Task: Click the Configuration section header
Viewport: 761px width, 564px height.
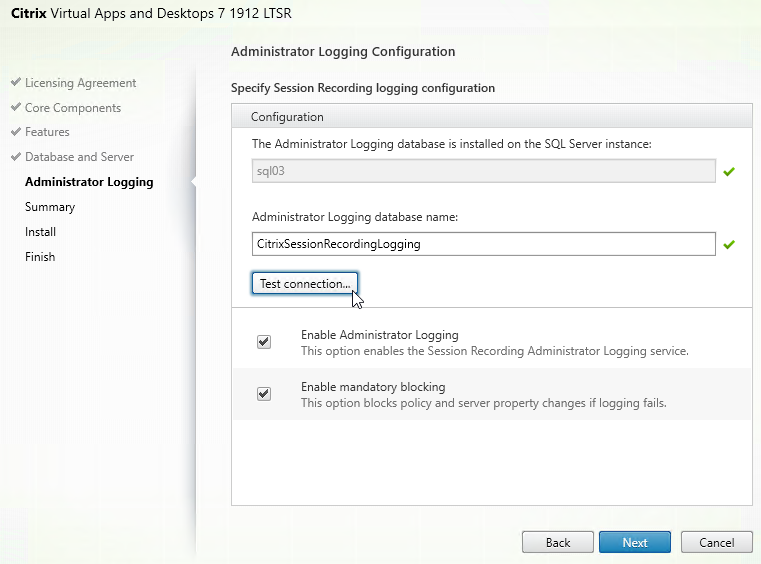Action: [x=287, y=117]
